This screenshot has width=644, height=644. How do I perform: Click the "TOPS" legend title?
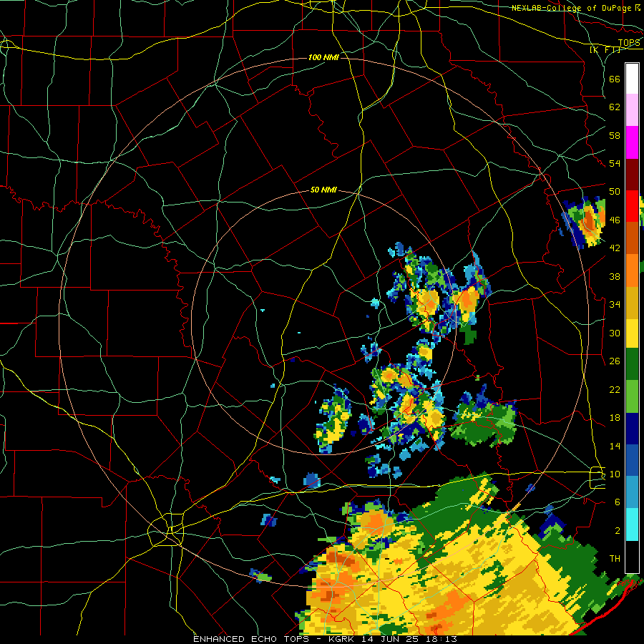coord(629,43)
